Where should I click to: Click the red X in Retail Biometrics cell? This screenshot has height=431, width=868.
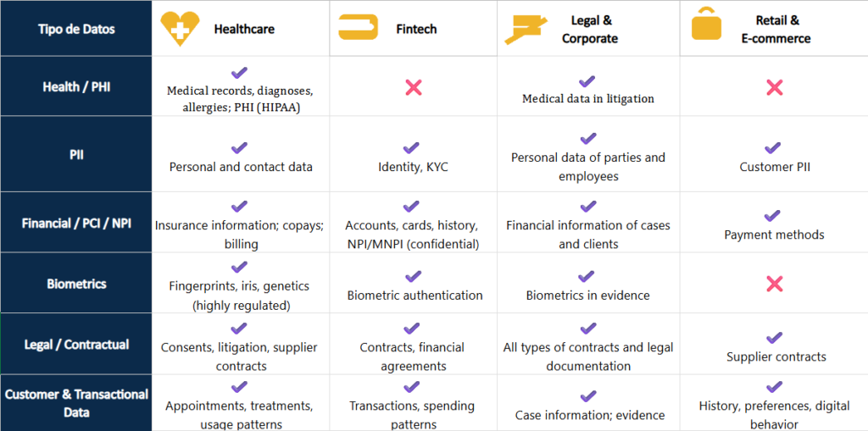(774, 284)
